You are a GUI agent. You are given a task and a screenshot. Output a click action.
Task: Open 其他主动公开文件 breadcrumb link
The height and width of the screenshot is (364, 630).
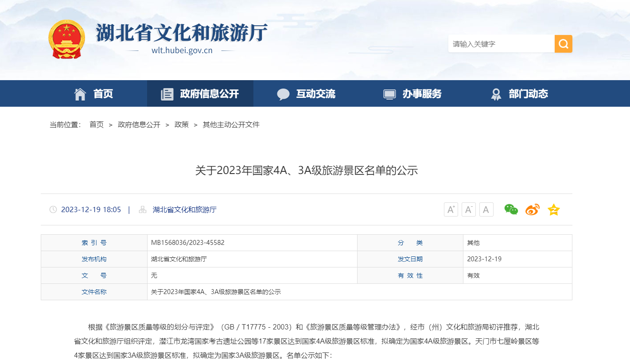coord(231,125)
